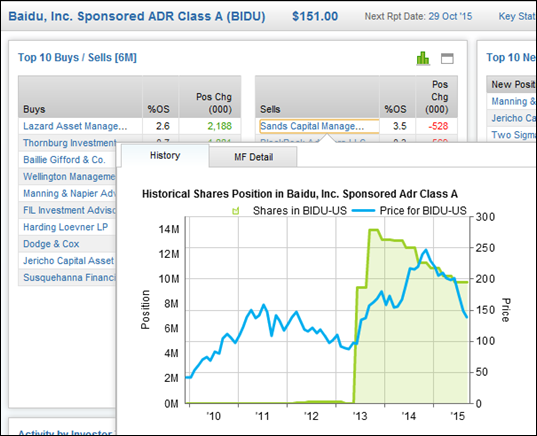Open the MF Detail tab
The height and width of the screenshot is (436, 537).
tap(253, 157)
